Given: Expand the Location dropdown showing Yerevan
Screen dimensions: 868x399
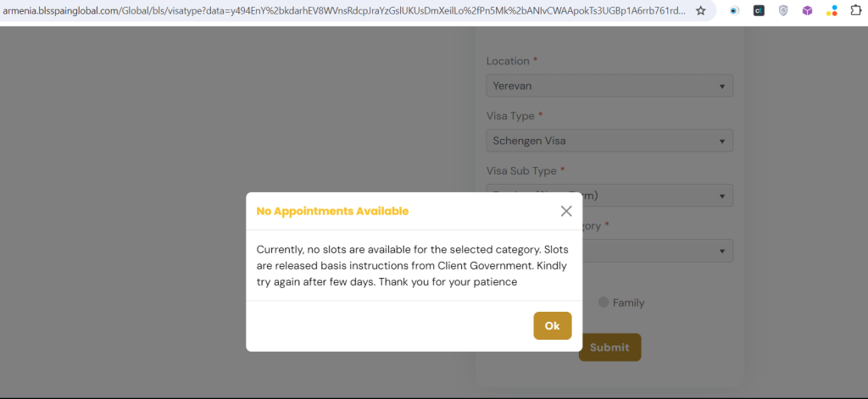Looking at the screenshot, I should (x=609, y=86).
